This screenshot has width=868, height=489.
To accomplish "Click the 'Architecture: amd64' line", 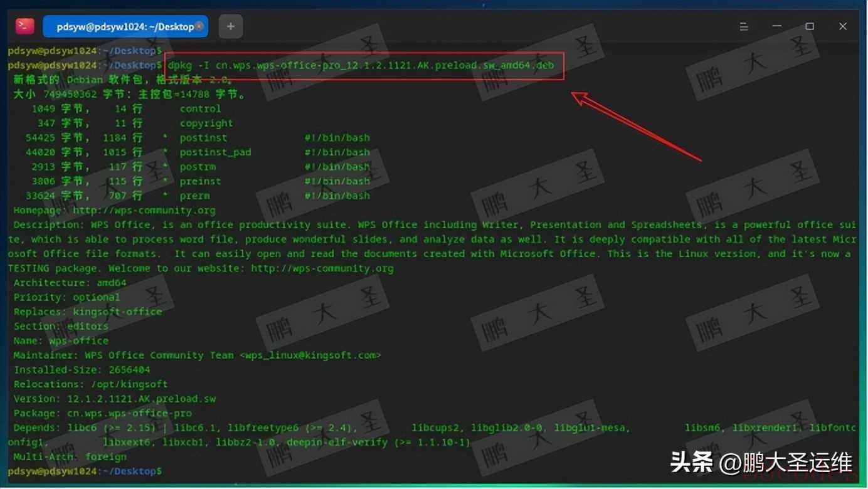I will pyautogui.click(x=70, y=283).
